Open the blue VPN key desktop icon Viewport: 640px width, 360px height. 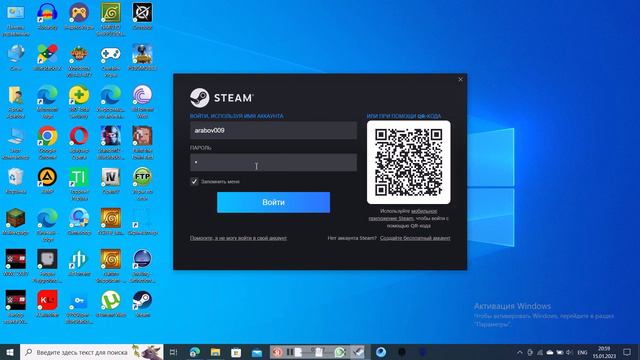tap(79, 301)
